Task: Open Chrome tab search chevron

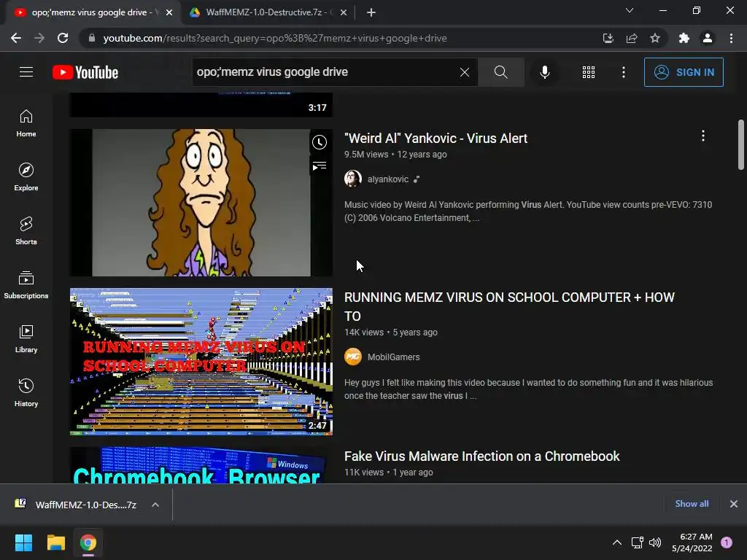Action: [630, 10]
